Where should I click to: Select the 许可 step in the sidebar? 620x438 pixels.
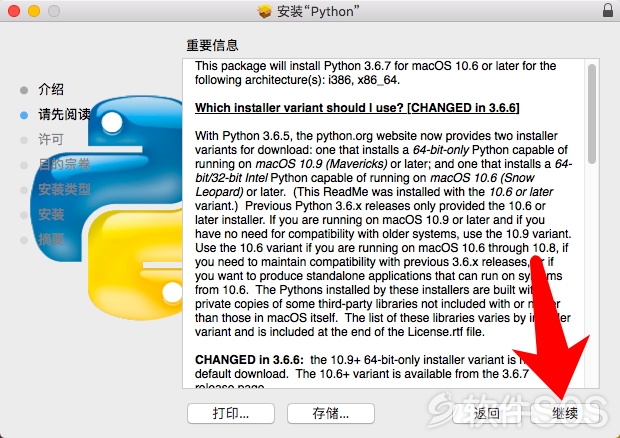[x=51, y=140]
